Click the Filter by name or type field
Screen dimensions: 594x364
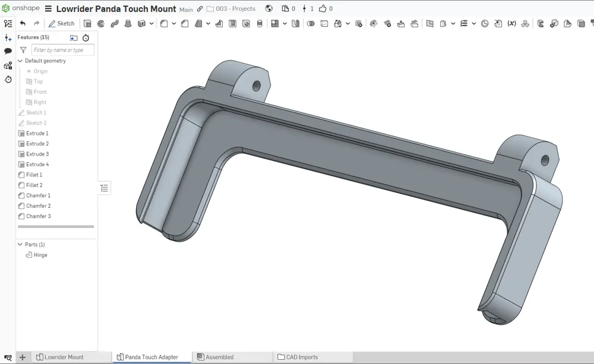[x=62, y=50]
